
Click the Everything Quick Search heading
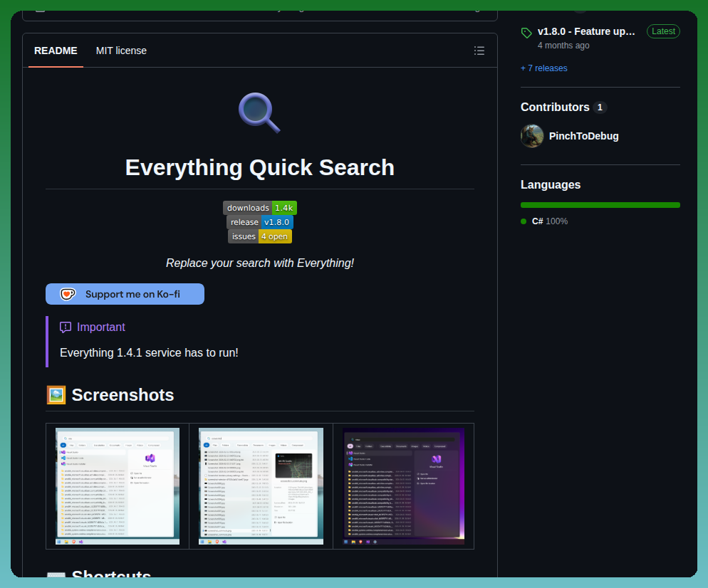pos(260,167)
